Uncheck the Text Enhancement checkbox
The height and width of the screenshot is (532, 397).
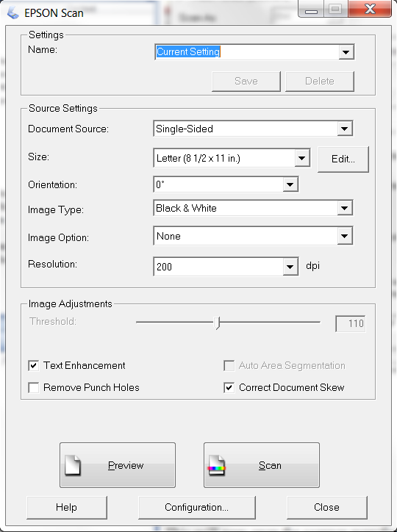(x=34, y=365)
